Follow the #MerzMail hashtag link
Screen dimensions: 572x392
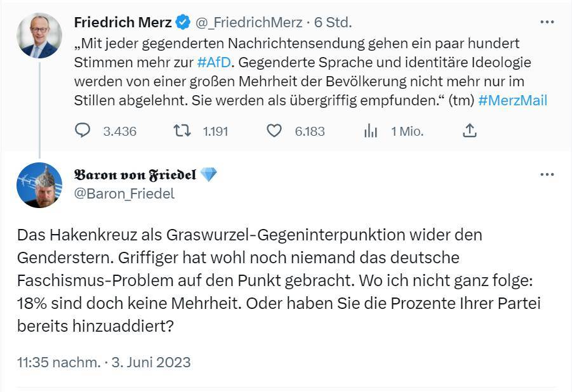point(512,100)
